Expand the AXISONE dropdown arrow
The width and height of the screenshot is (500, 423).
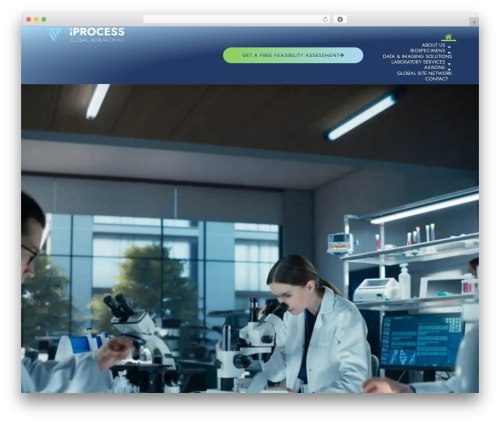[x=449, y=69]
